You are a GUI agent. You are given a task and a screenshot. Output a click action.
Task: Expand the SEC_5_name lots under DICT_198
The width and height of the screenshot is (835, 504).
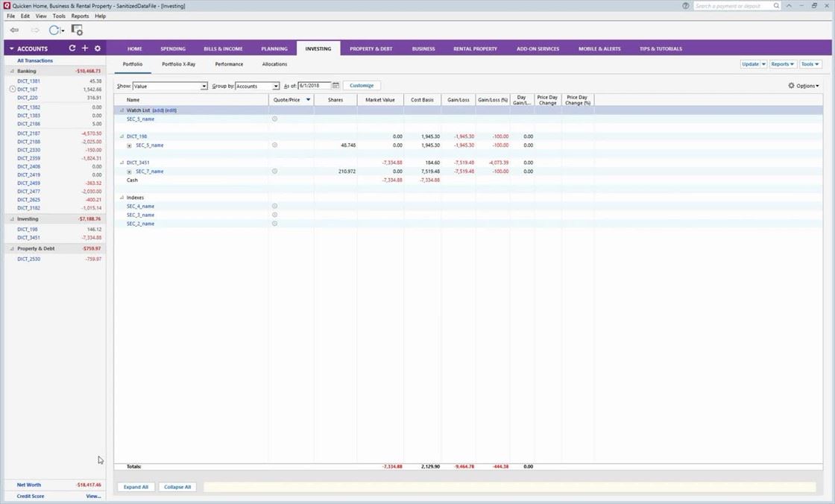click(x=129, y=145)
